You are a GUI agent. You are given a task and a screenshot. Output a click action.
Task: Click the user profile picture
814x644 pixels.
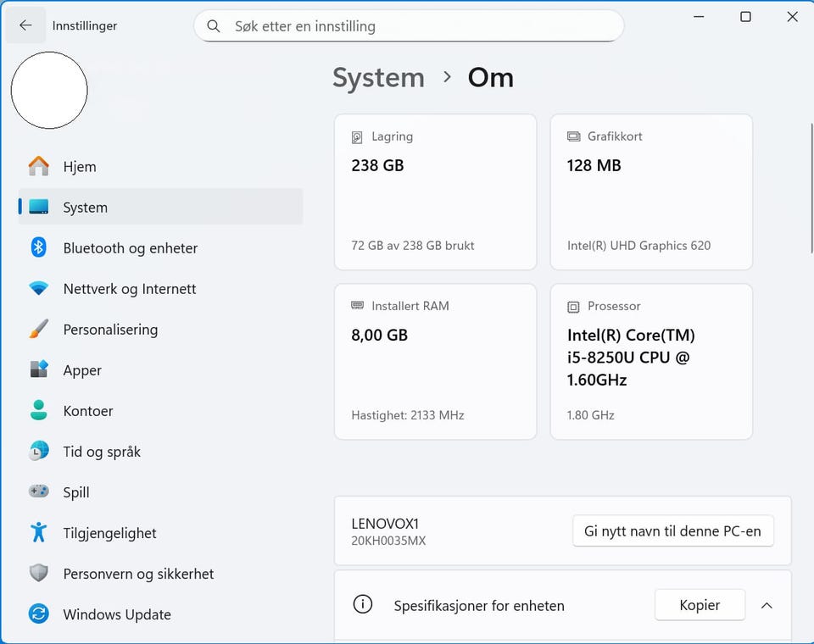[x=49, y=90]
